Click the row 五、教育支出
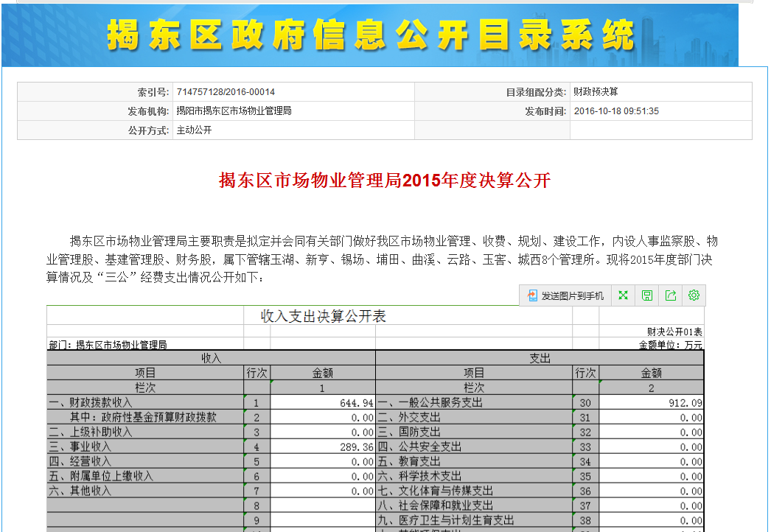 [x=409, y=462]
